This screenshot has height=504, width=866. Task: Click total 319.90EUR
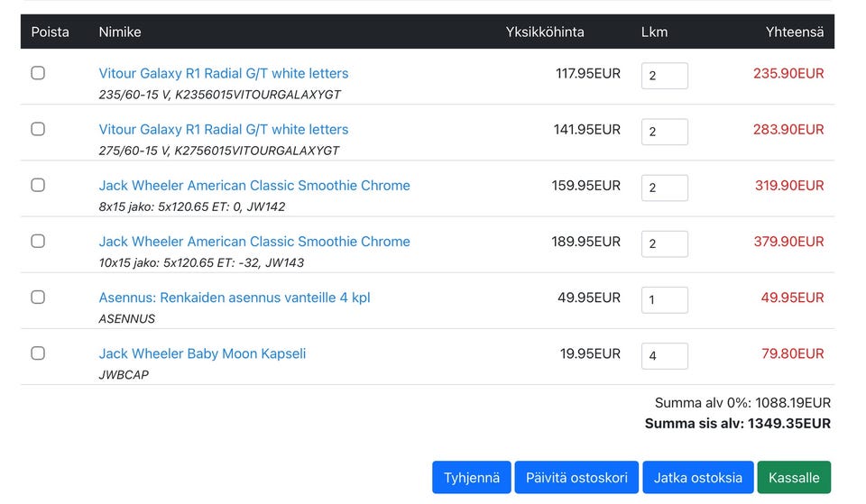click(x=789, y=186)
